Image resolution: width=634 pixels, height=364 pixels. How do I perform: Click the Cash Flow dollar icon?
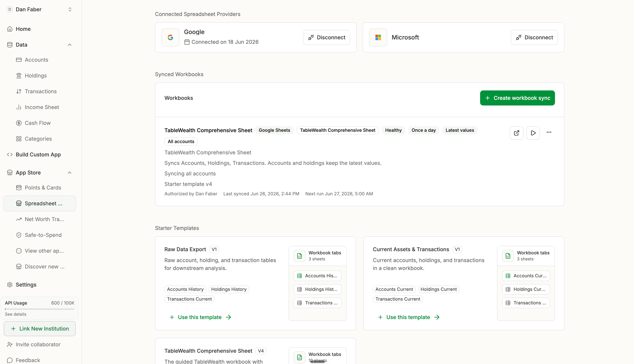pyautogui.click(x=19, y=123)
